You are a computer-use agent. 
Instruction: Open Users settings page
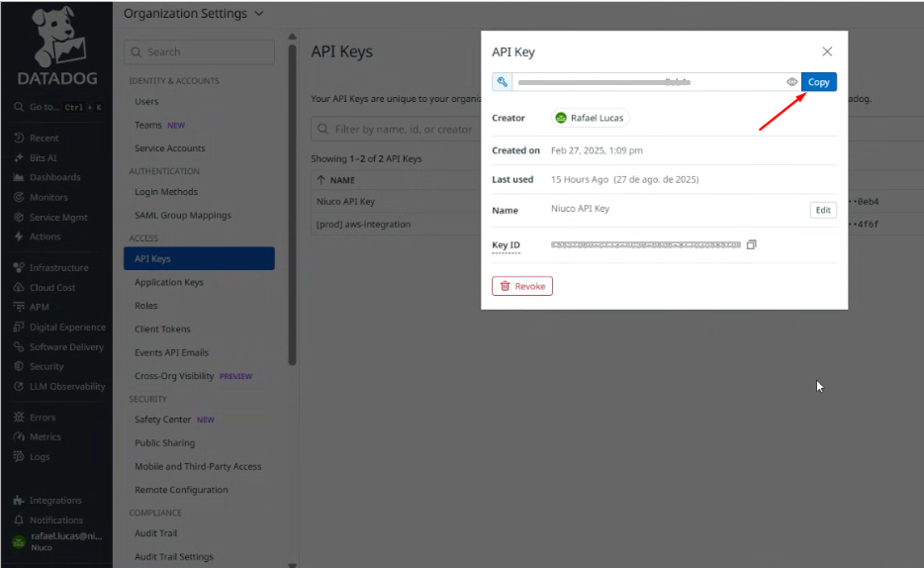point(146,101)
